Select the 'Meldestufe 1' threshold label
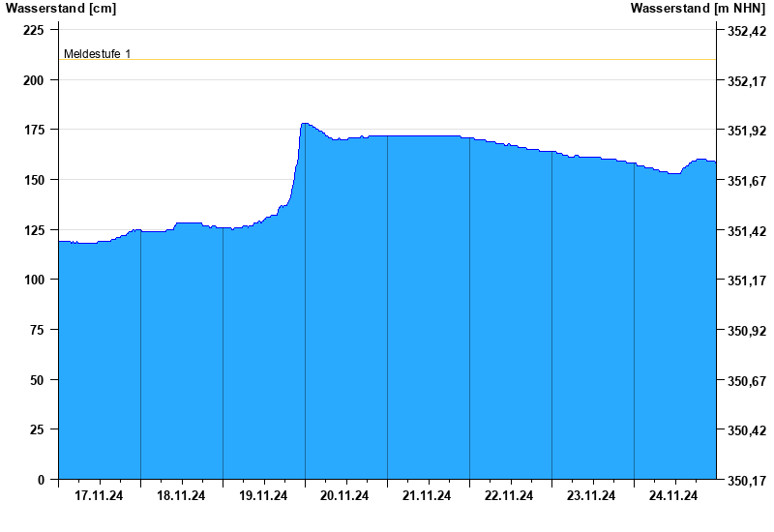The image size is (774, 532). click(98, 54)
